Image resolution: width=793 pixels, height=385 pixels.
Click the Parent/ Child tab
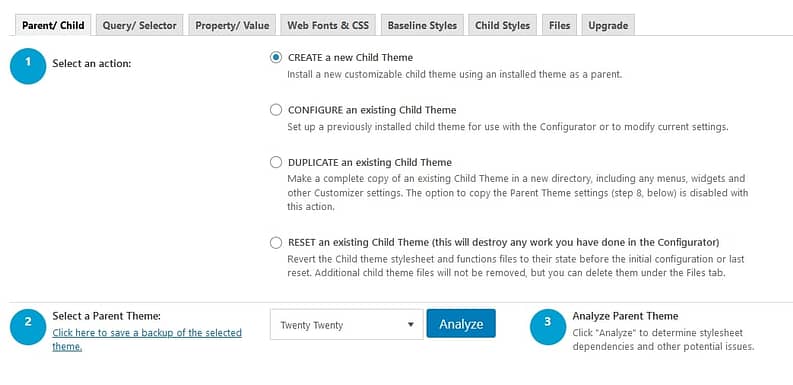[53, 25]
